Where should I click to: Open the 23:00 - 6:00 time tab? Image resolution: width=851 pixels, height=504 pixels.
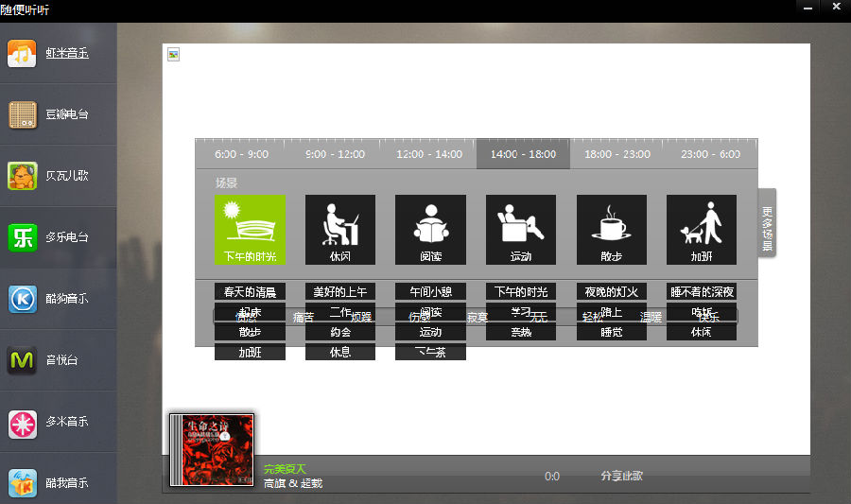tap(711, 154)
